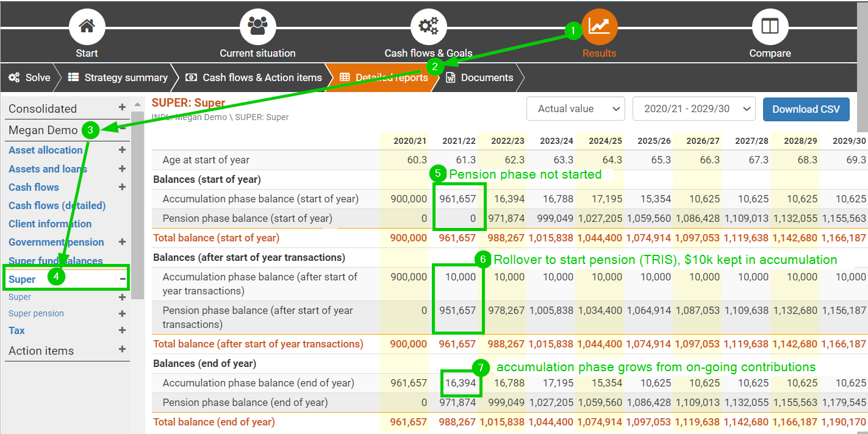Open the Client information link

pos(50,224)
